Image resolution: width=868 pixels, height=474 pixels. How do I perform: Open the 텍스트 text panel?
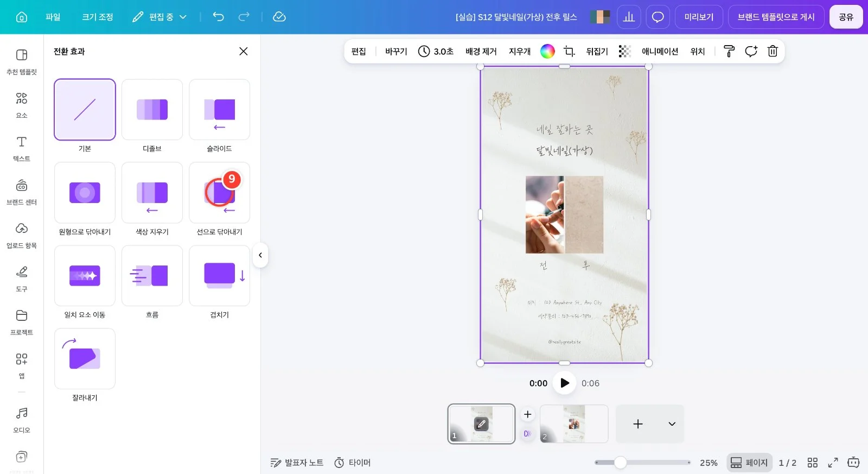point(22,149)
